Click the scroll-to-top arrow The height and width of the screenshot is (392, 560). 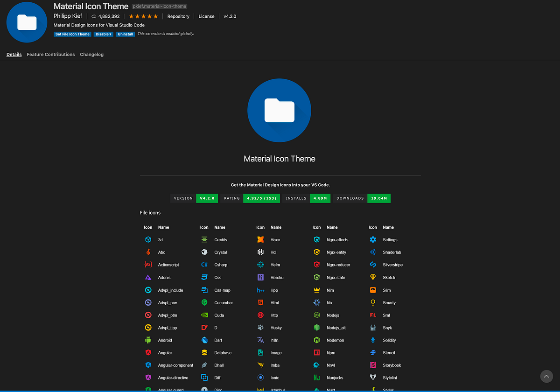click(546, 376)
